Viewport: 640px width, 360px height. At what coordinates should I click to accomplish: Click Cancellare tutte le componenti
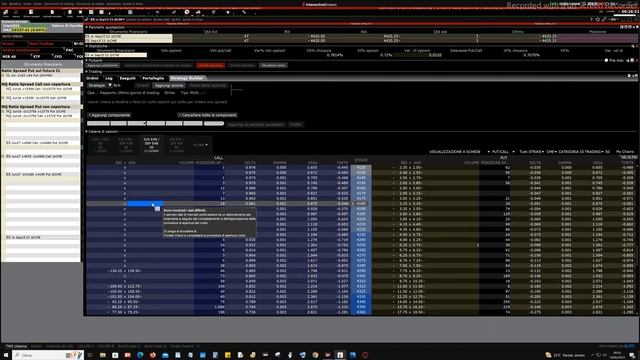coord(207,115)
